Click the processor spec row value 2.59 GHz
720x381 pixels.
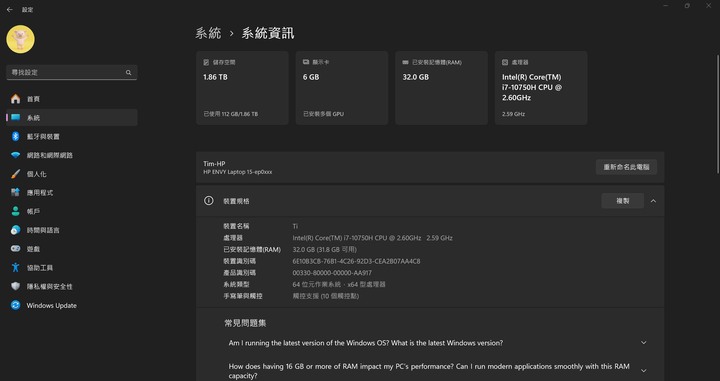(x=439, y=238)
